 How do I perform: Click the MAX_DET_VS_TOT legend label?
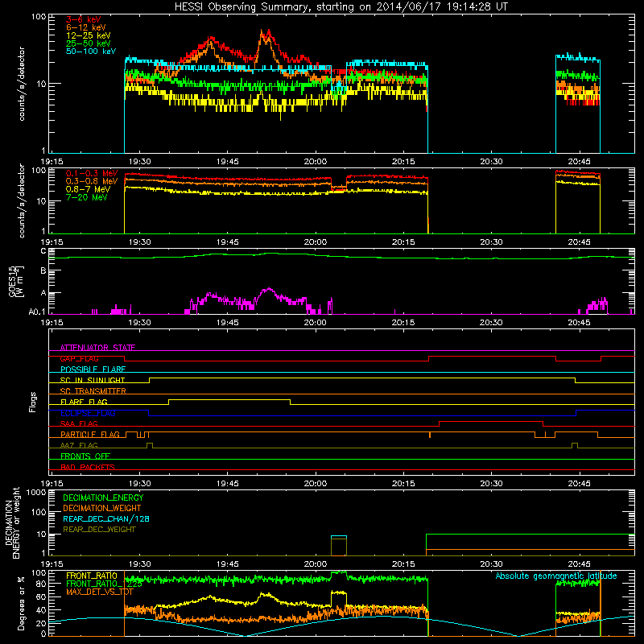click(101, 592)
